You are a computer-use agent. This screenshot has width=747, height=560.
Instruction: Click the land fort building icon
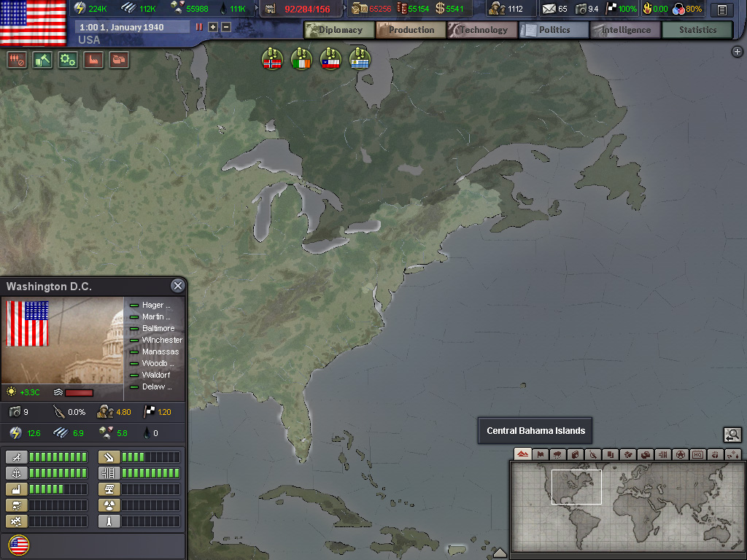(x=16, y=505)
